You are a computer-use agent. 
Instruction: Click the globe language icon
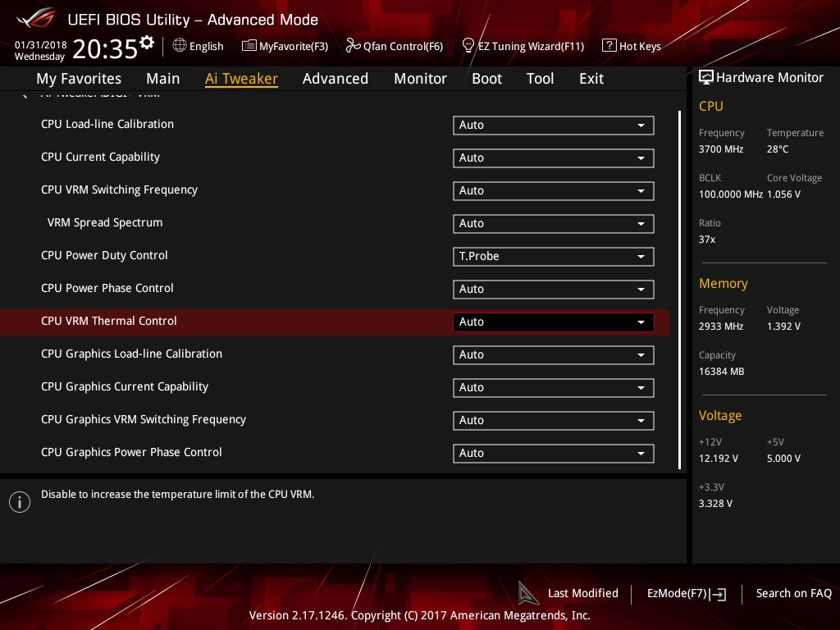[180, 46]
